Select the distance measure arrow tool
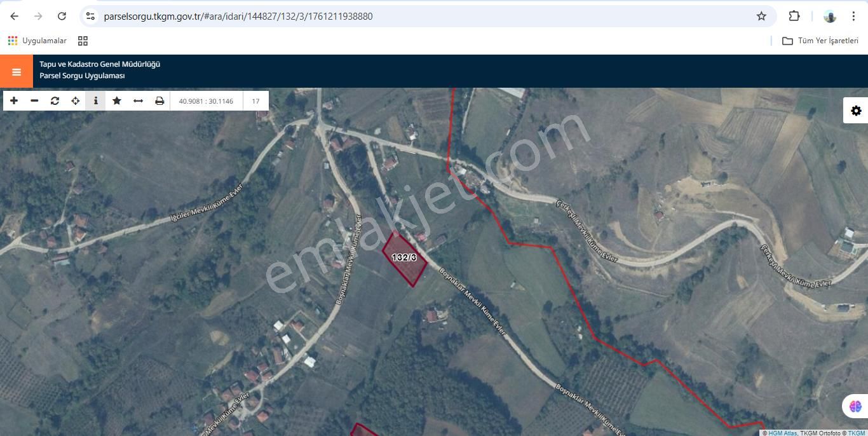868x436 pixels. coord(138,101)
